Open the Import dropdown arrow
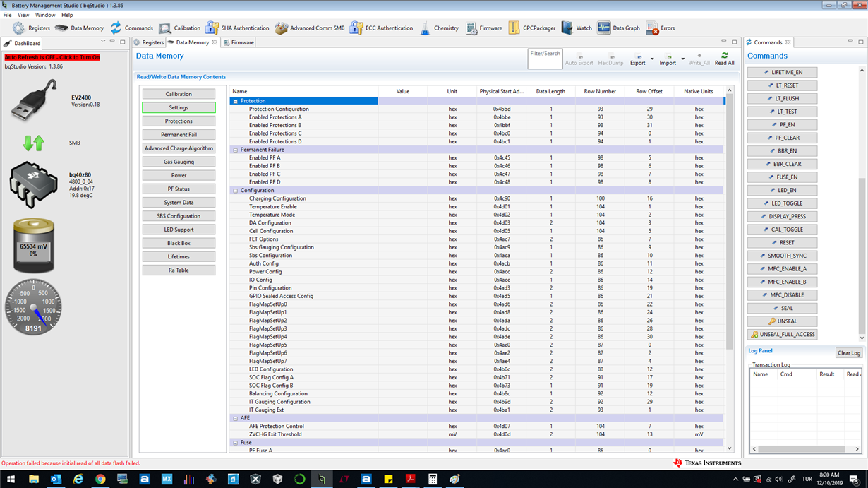 682,59
